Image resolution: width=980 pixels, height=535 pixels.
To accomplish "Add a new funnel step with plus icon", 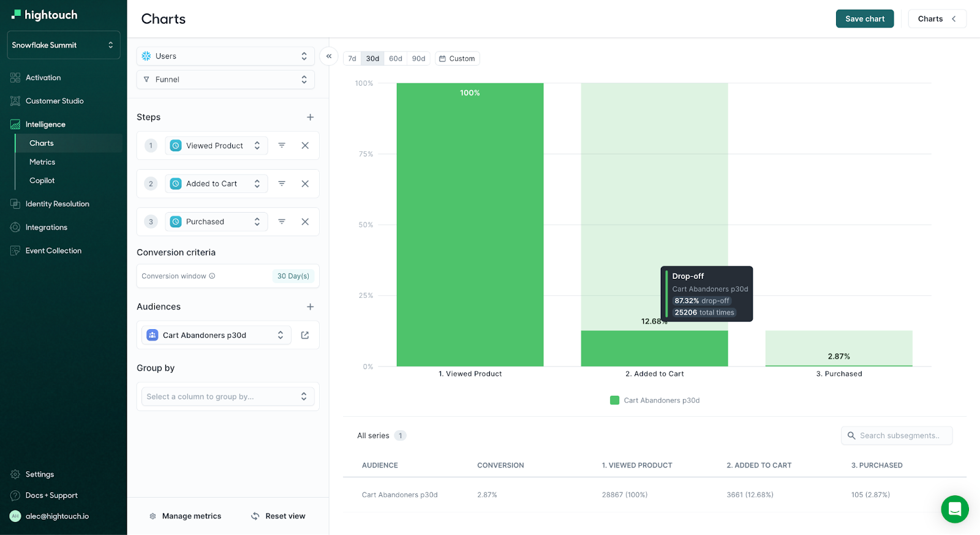I will [310, 117].
